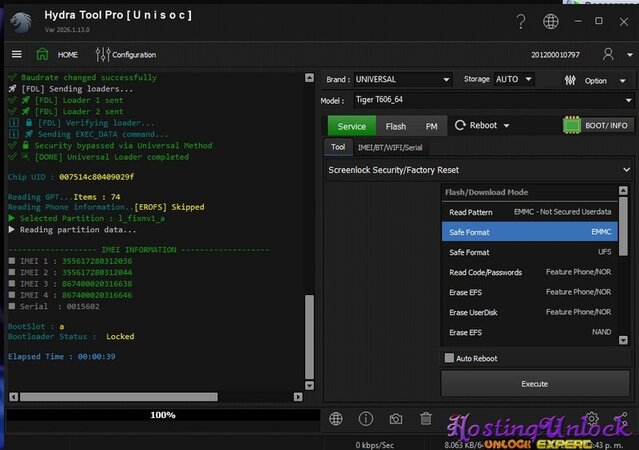
Task: Open the language globe icon in title bar
Action: pyautogui.click(x=551, y=21)
